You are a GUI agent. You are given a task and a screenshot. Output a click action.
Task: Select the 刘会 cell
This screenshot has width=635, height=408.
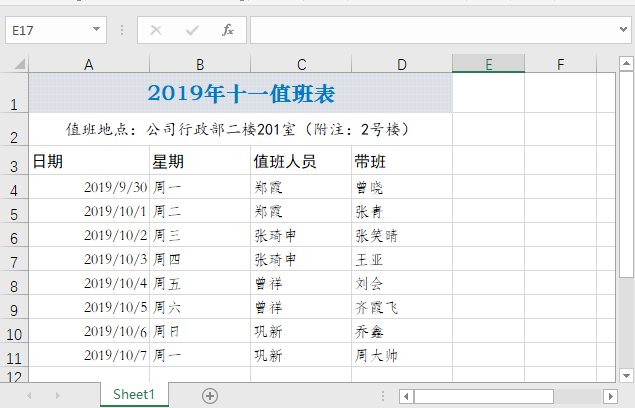pos(402,283)
